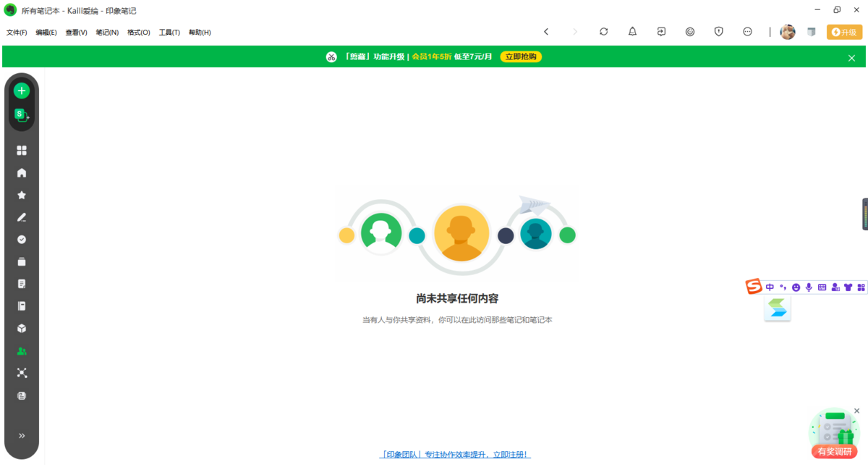Go to the Home view in the sidebar

click(x=22, y=172)
